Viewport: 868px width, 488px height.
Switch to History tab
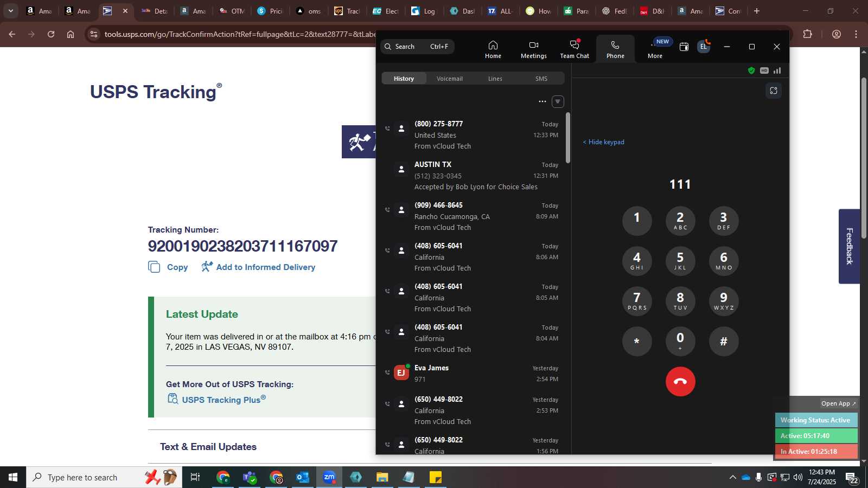pyautogui.click(x=404, y=79)
